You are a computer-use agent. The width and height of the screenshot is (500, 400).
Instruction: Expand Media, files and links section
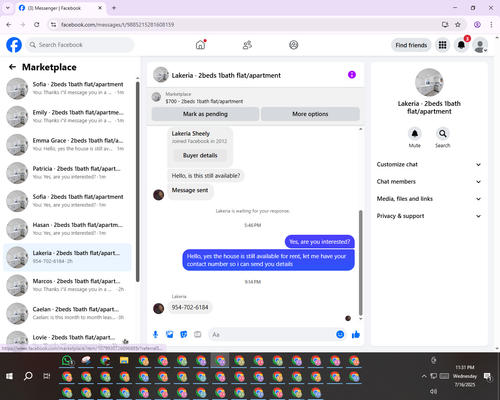[429, 199]
